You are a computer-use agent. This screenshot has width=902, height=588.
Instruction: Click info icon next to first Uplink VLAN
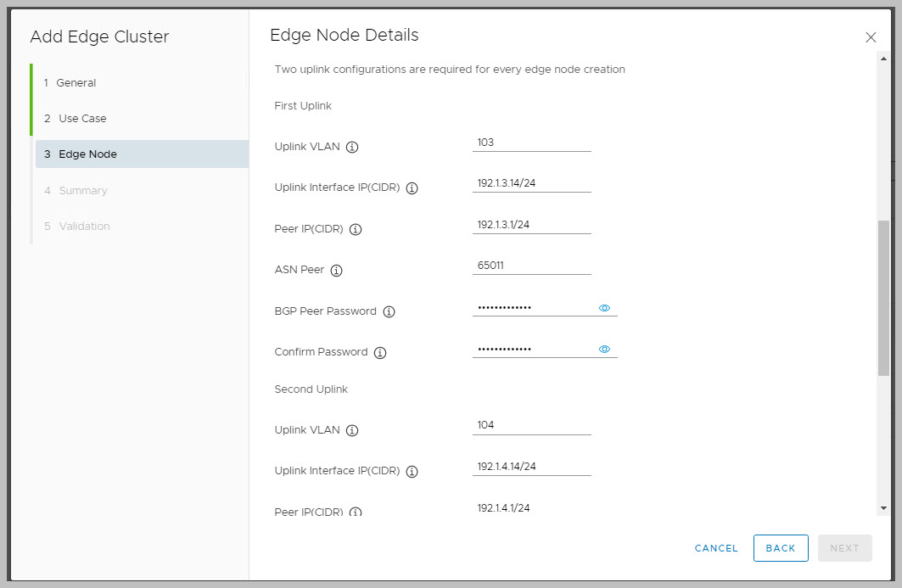(352, 147)
